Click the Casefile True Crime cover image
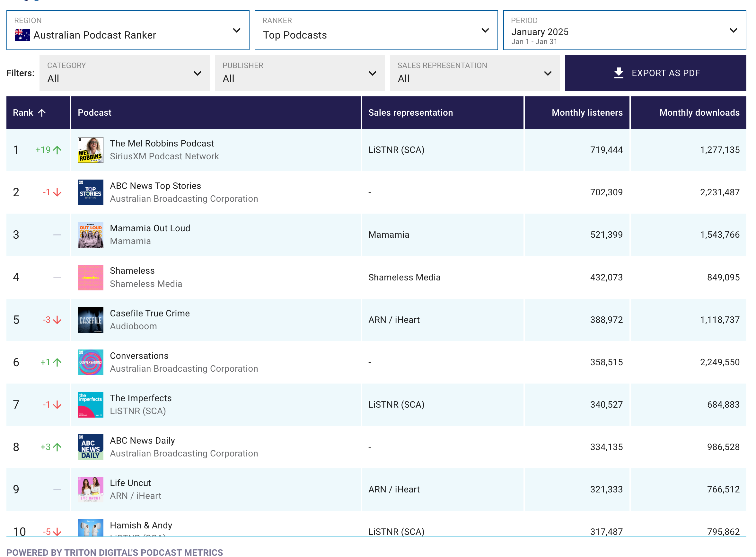 click(90, 320)
